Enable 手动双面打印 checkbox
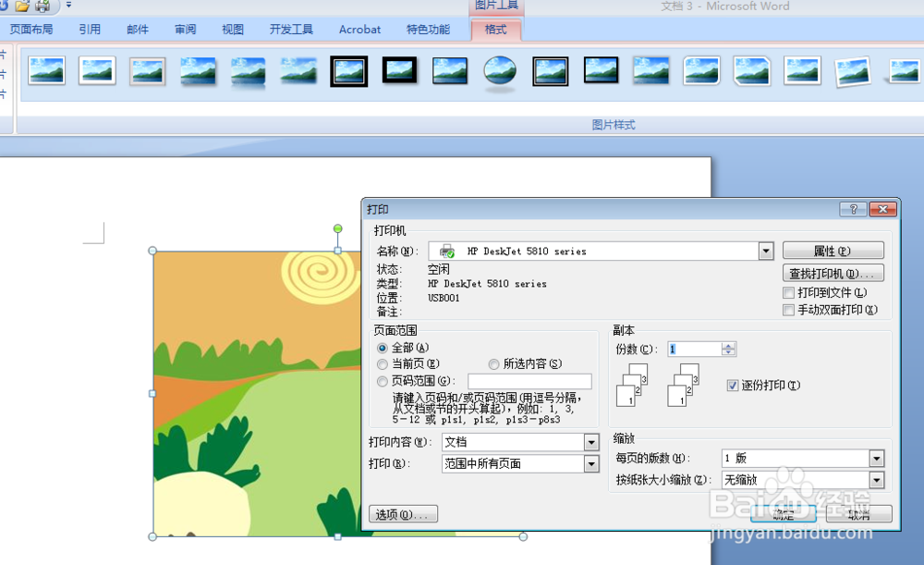Screen dimensions: 924x565 tap(788, 310)
